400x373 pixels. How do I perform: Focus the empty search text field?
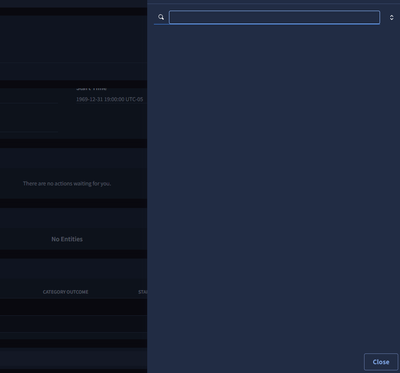pyautogui.click(x=274, y=17)
